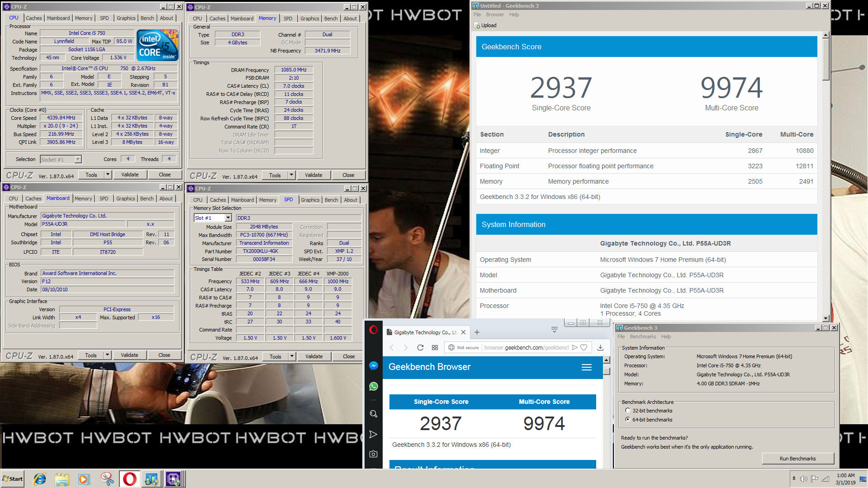This screenshot has height=488, width=868.
Task: Select 64-bit benchmarks option
Action: (x=627, y=419)
